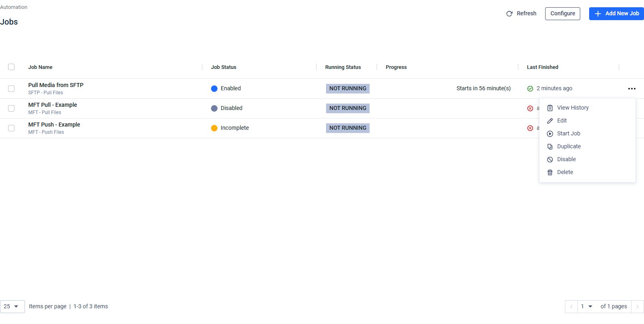Open the Pull Media from SFTP job
Screen dimensions: 644x324
pos(56,85)
